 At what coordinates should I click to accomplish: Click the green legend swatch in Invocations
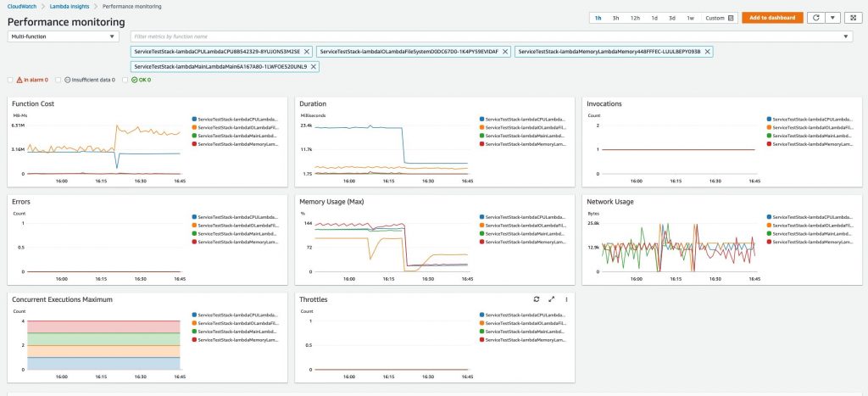tap(770, 136)
